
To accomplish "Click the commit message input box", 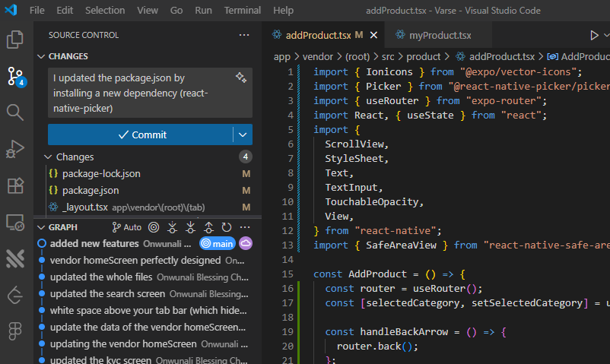I will (150, 93).
